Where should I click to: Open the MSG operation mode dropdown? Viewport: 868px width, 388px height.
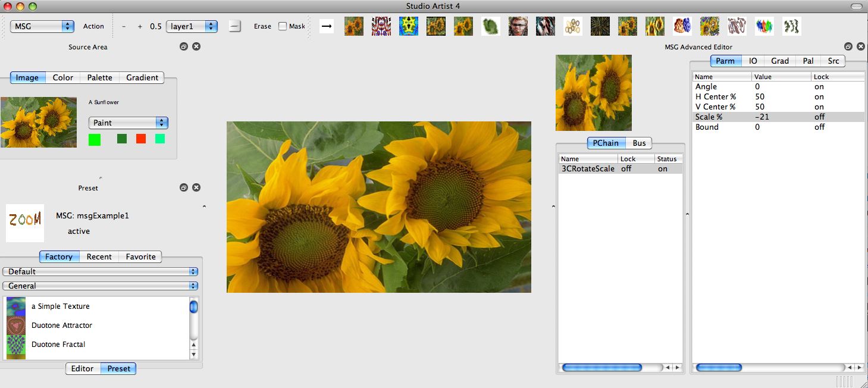click(x=42, y=26)
